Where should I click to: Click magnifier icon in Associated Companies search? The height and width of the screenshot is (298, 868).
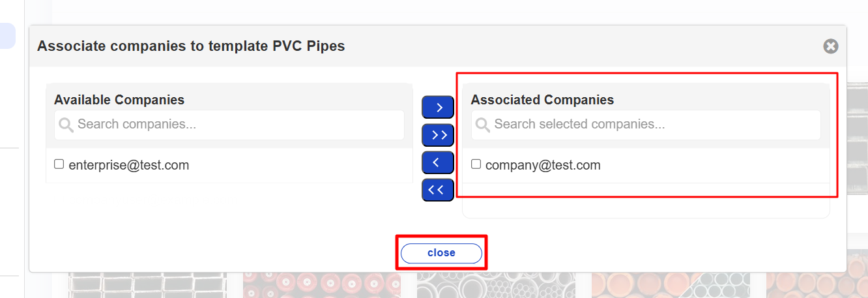483,125
